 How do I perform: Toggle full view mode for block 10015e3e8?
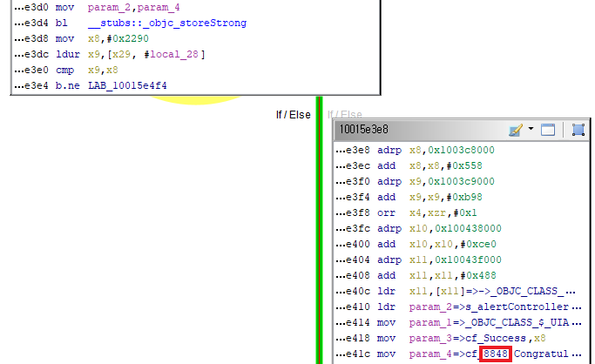click(x=548, y=130)
